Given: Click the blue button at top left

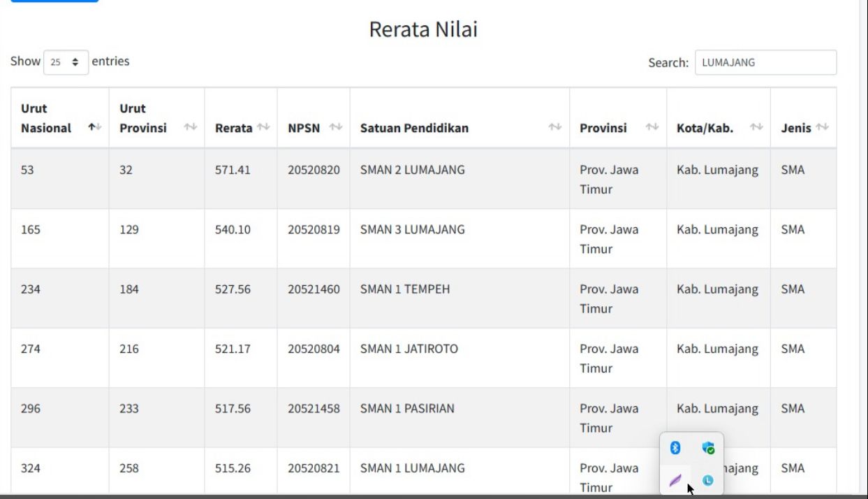Looking at the screenshot, I should 54,1.
